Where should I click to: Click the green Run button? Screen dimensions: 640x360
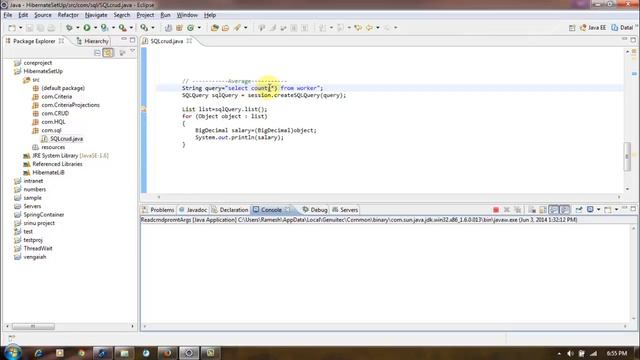[x=87, y=28]
